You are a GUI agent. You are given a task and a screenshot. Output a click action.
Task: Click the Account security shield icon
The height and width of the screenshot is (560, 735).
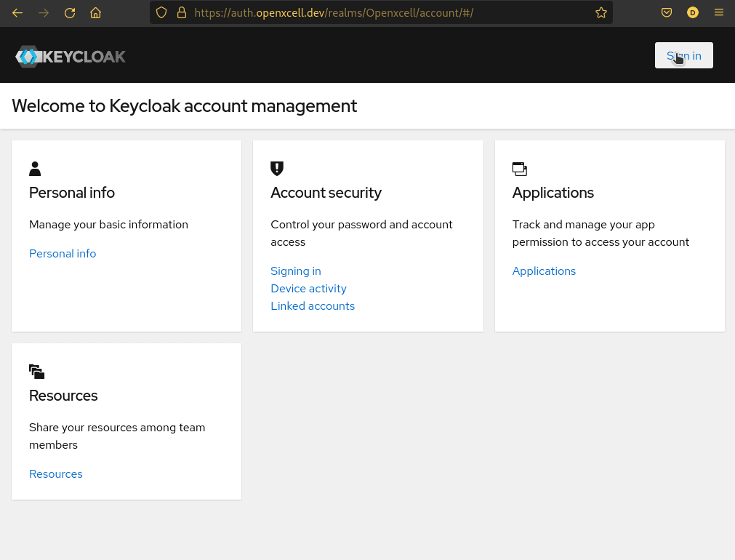[x=276, y=169]
